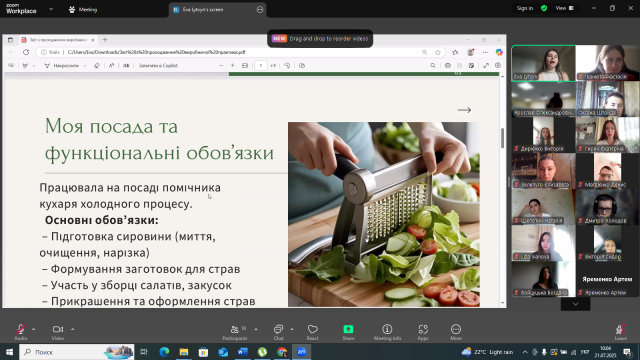Expand the Chat options arrow
640x360 pixels.
tap(292, 329)
